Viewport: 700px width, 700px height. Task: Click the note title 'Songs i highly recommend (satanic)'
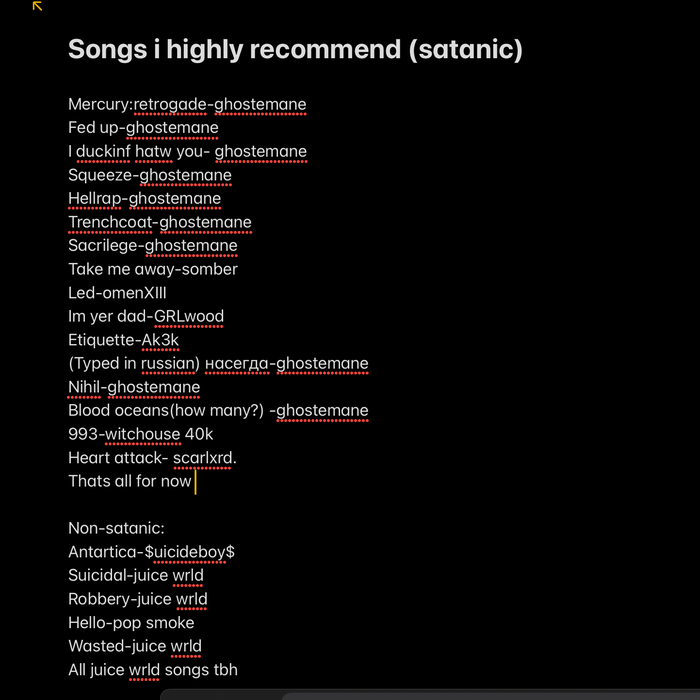(x=295, y=49)
